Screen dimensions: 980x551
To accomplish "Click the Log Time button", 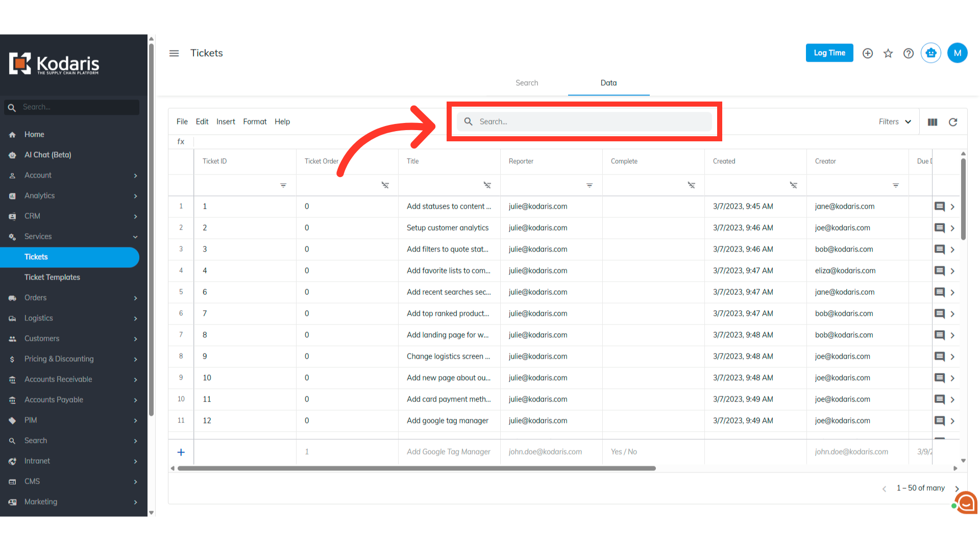I will tap(829, 53).
